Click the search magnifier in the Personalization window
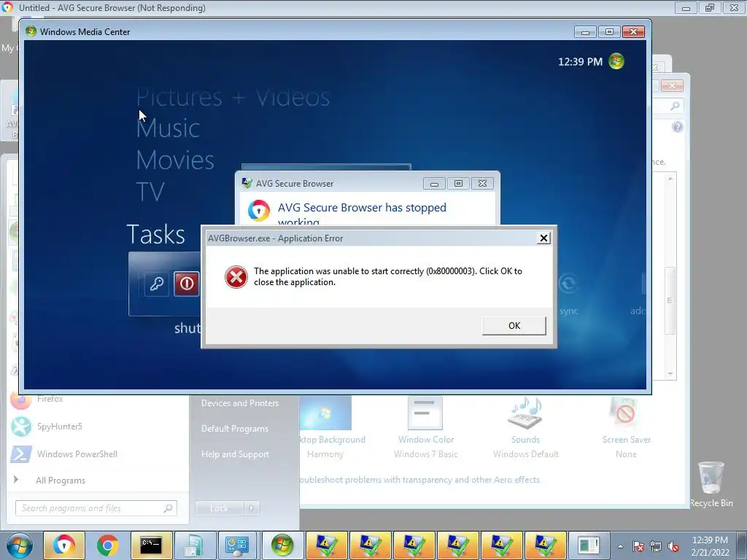 pos(675,106)
